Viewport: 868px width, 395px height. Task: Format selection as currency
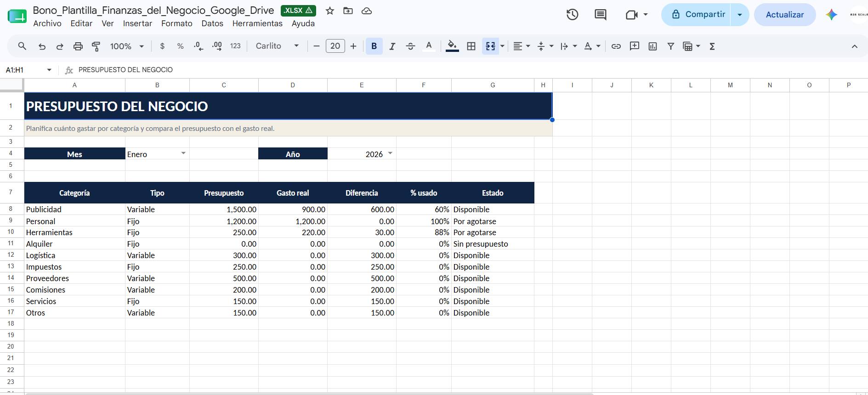click(x=162, y=46)
